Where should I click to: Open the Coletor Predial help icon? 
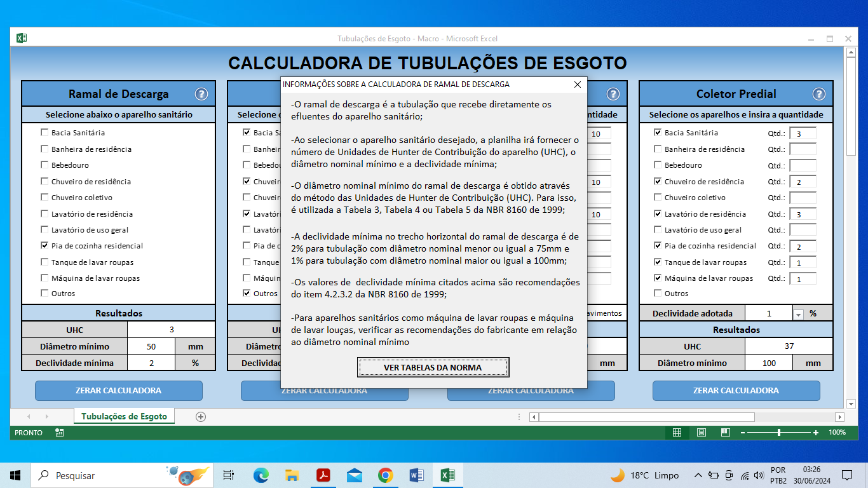(x=818, y=94)
